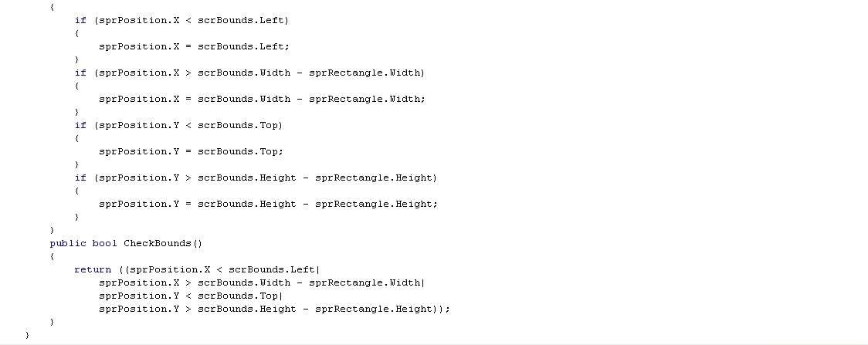
Task: Click sprRectangle.Width in the return expression
Action: click(364, 283)
